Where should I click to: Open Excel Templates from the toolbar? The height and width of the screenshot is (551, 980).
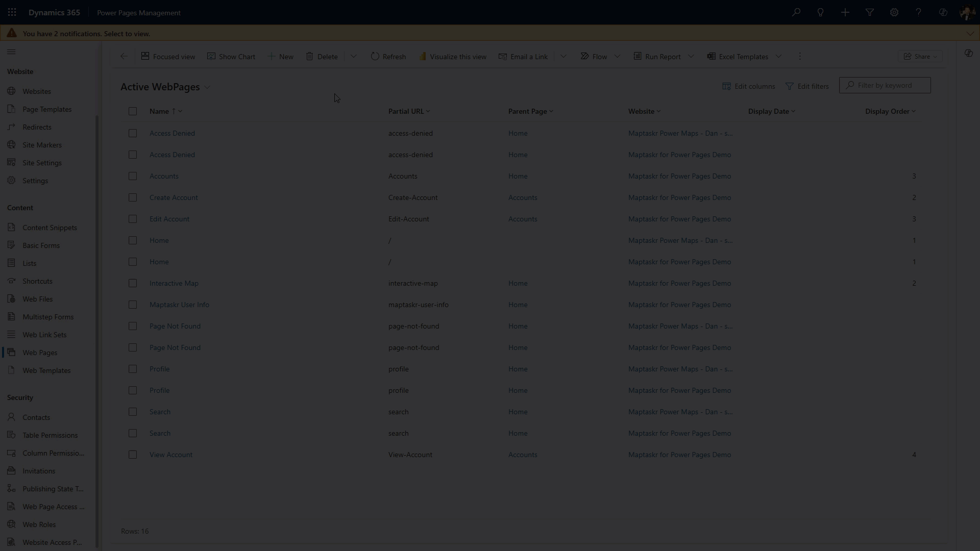tap(713, 56)
